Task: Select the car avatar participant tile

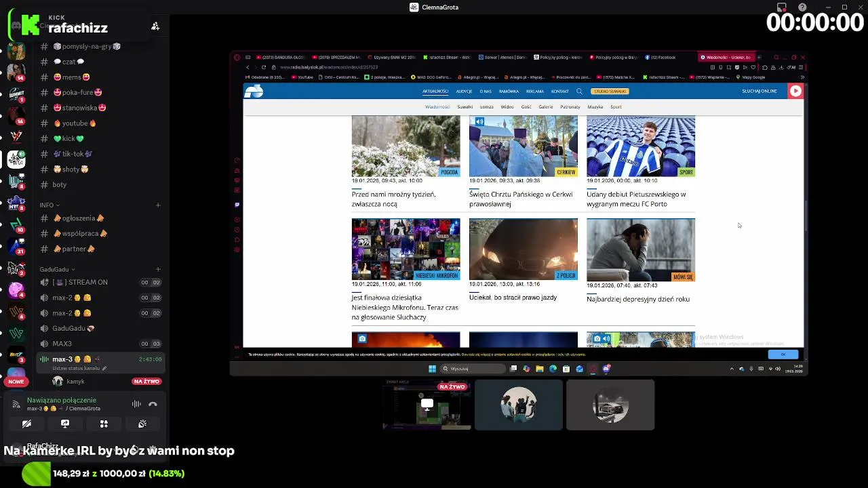Action: (x=610, y=405)
